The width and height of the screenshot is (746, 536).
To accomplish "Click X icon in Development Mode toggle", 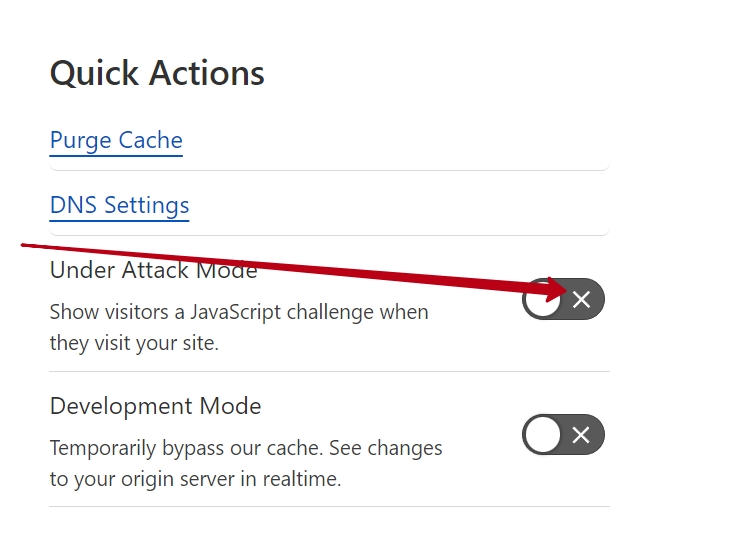I will (x=581, y=435).
